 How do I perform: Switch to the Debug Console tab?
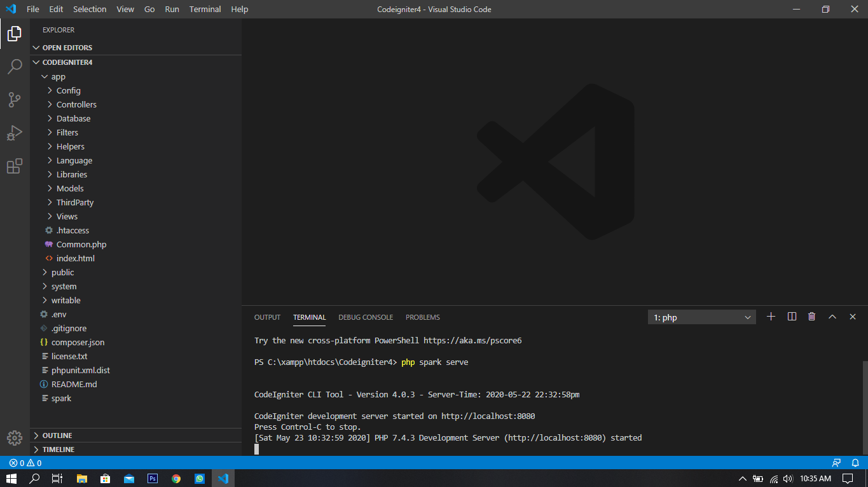coord(366,317)
